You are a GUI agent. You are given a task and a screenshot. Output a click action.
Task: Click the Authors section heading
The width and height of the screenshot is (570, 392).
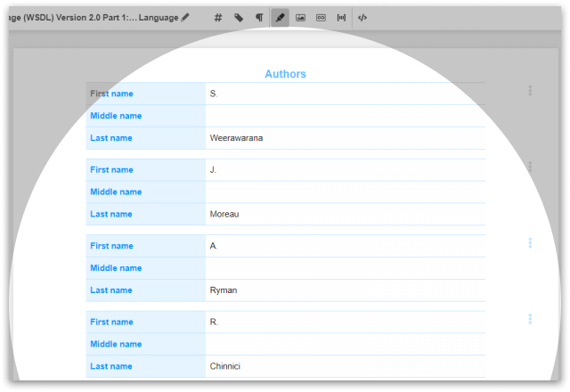[x=285, y=74]
